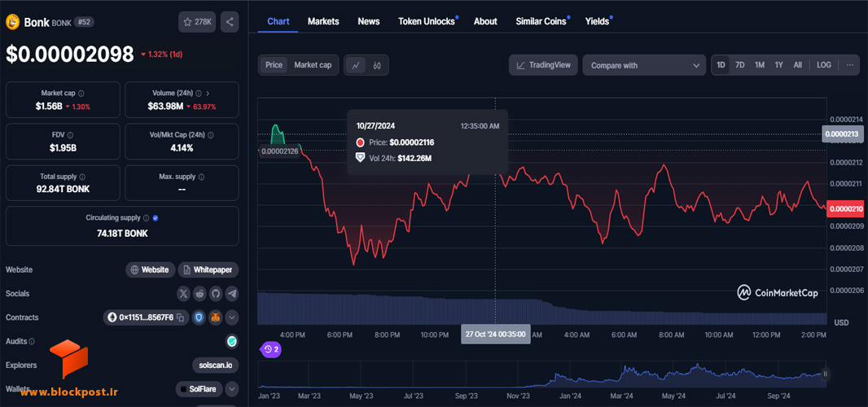Set chart range to All

[798, 65]
